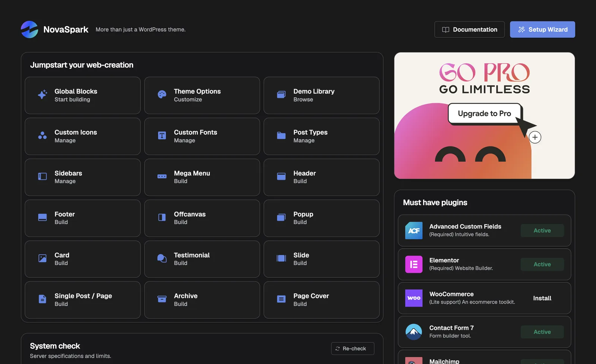Click the Post Types folder icon
This screenshot has height=364, width=596.
coord(281,136)
